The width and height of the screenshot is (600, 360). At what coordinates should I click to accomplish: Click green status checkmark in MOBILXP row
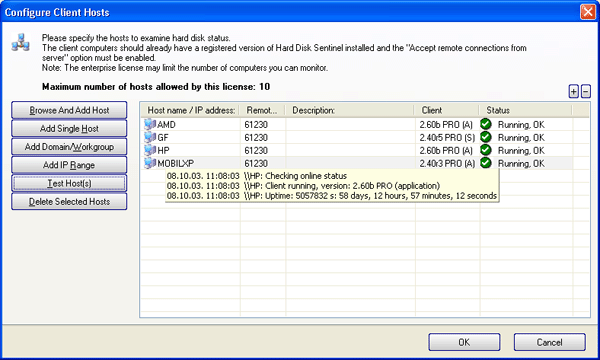486,163
